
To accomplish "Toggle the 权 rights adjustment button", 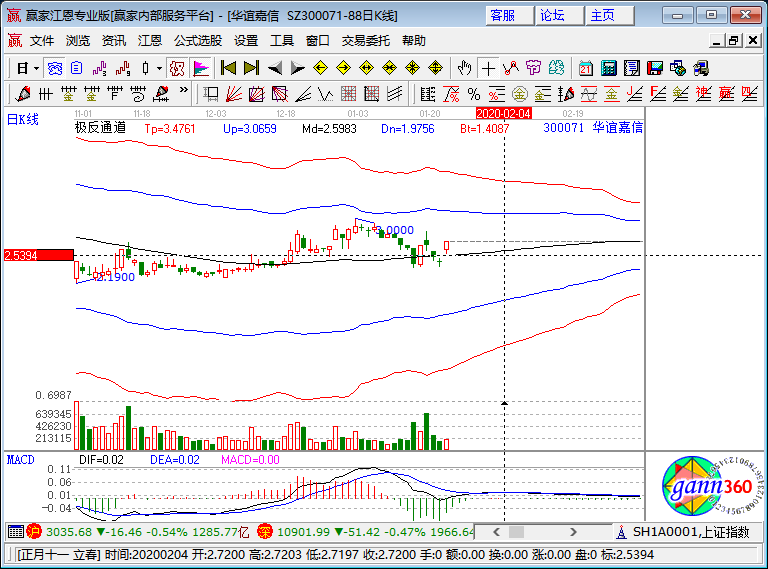I will [x=177, y=68].
